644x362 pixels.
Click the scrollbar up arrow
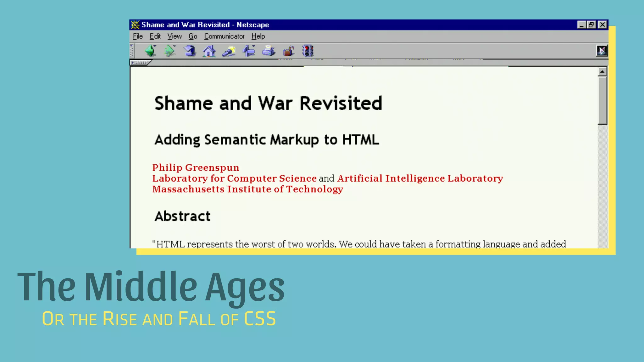602,72
